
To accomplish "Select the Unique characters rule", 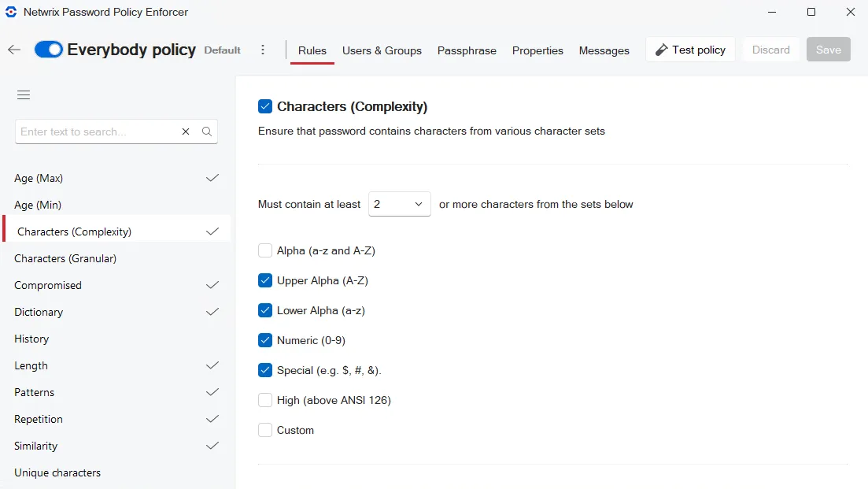I will tap(116, 472).
